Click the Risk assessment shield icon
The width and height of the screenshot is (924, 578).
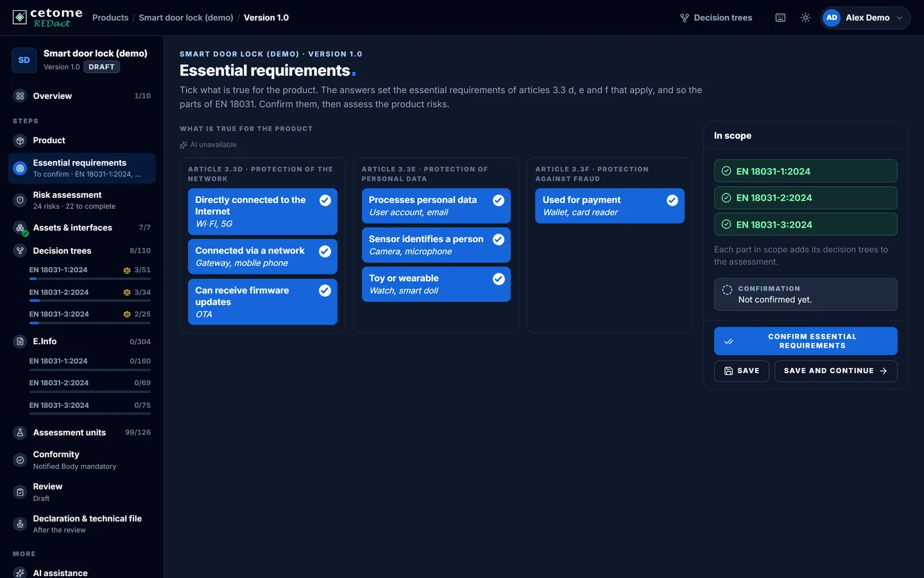[x=20, y=200]
